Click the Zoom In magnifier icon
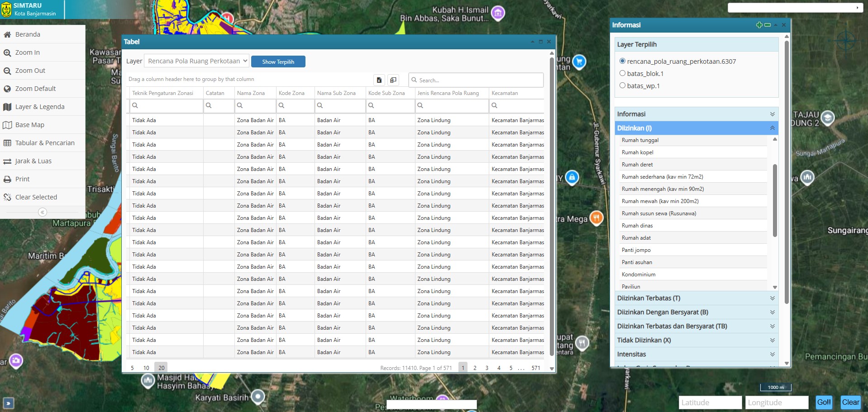The width and height of the screenshot is (868, 412). [x=7, y=53]
